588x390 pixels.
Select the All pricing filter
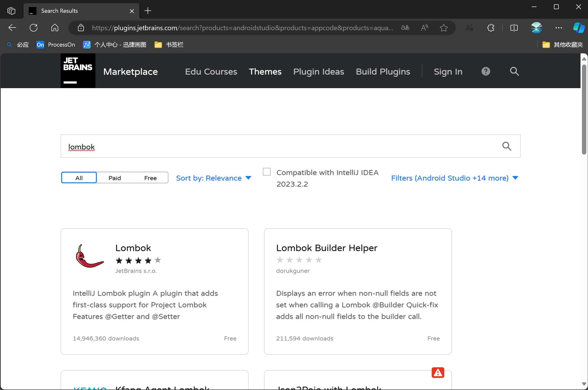(x=79, y=178)
